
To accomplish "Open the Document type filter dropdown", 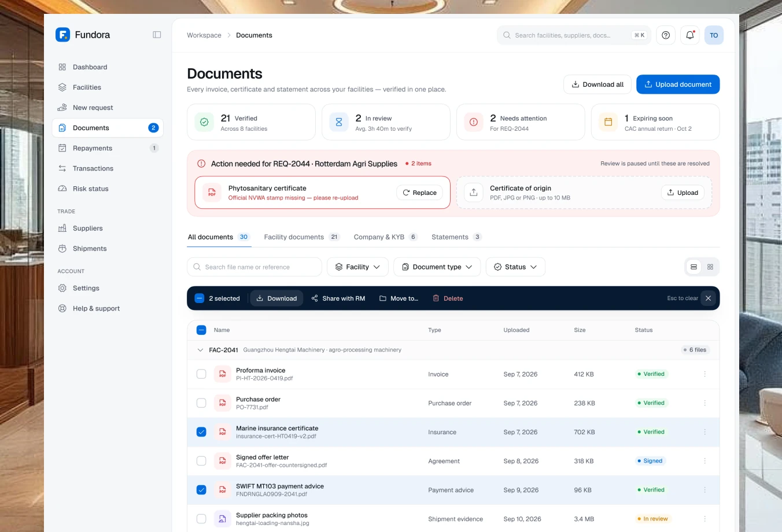I will pos(437,267).
